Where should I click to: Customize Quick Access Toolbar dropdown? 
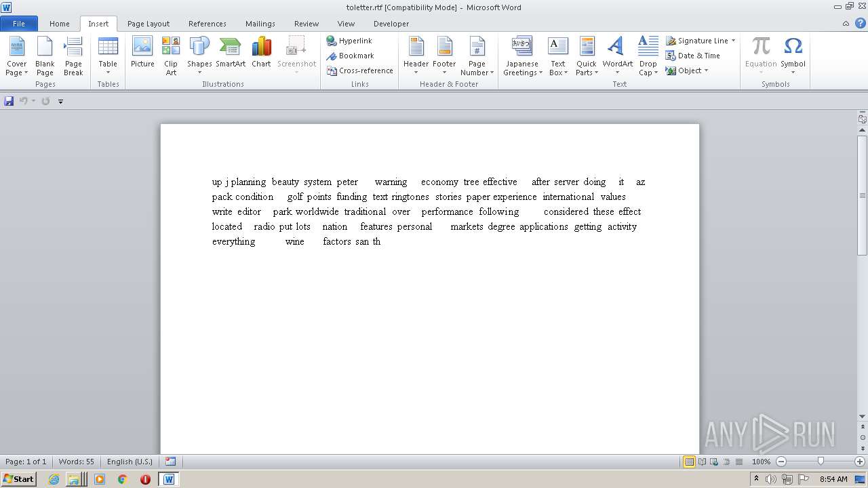point(60,102)
